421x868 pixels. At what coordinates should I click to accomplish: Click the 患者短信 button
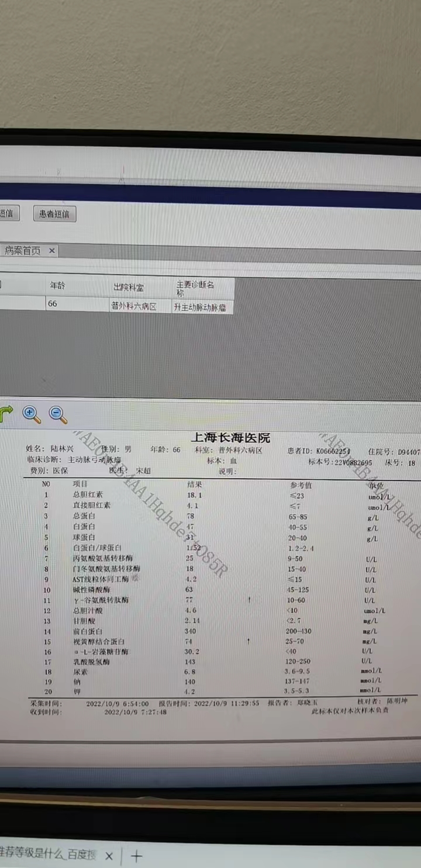(x=54, y=214)
